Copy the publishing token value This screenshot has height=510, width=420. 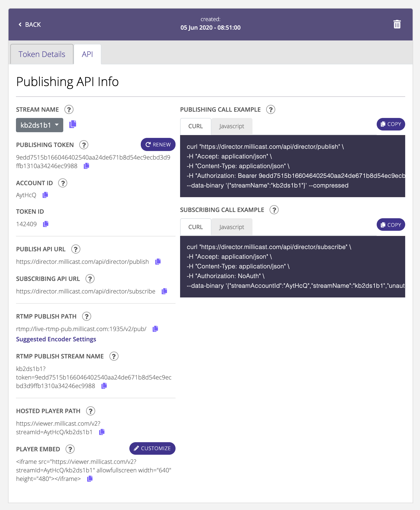point(86,166)
